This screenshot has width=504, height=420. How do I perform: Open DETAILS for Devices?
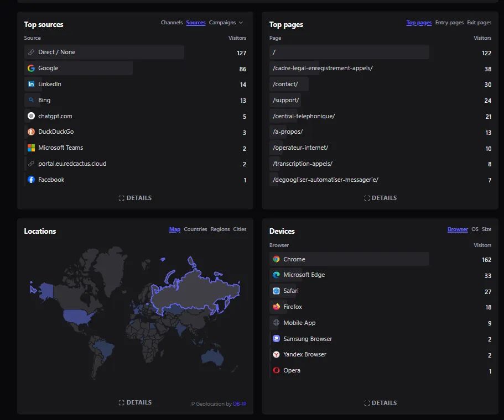pos(380,403)
